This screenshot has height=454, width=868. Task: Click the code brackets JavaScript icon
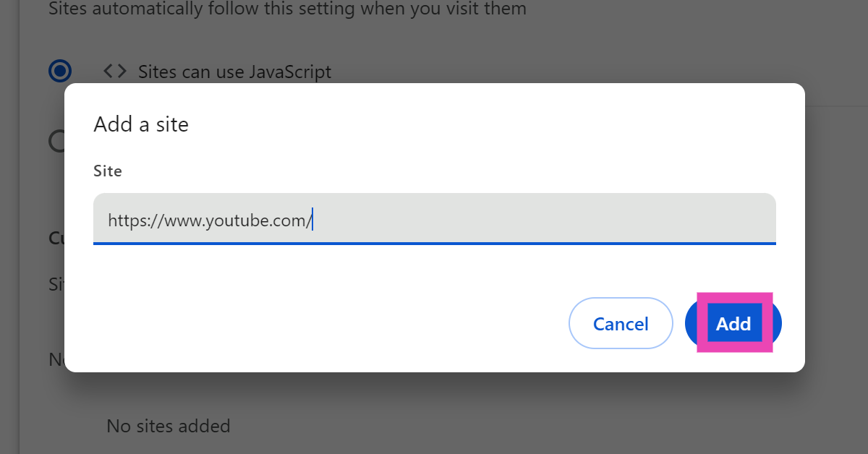115,71
